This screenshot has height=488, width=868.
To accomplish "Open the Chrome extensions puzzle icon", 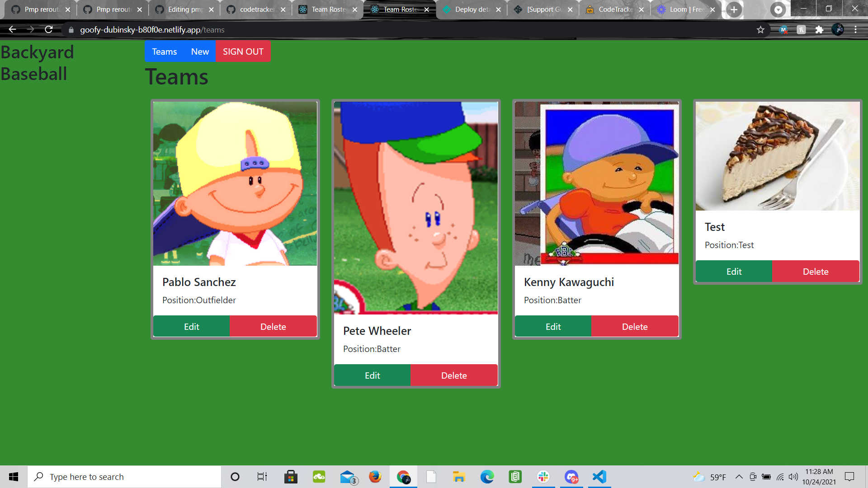I will pos(819,30).
